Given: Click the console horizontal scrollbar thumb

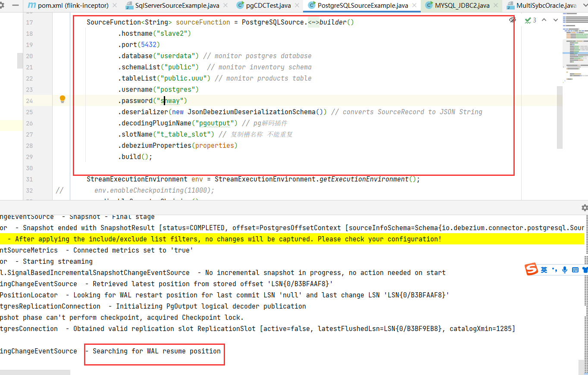Looking at the screenshot, I should [35, 372].
